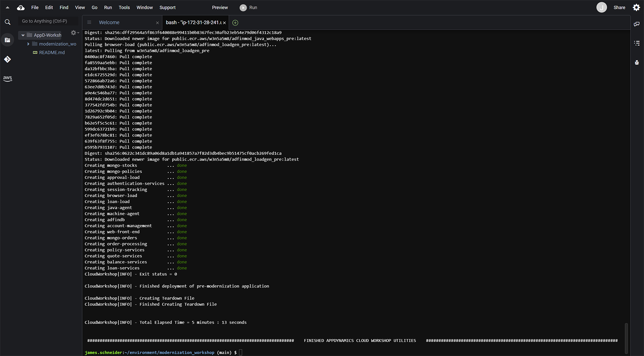Expand the modernization_workshop folder

pyautogui.click(x=28, y=44)
